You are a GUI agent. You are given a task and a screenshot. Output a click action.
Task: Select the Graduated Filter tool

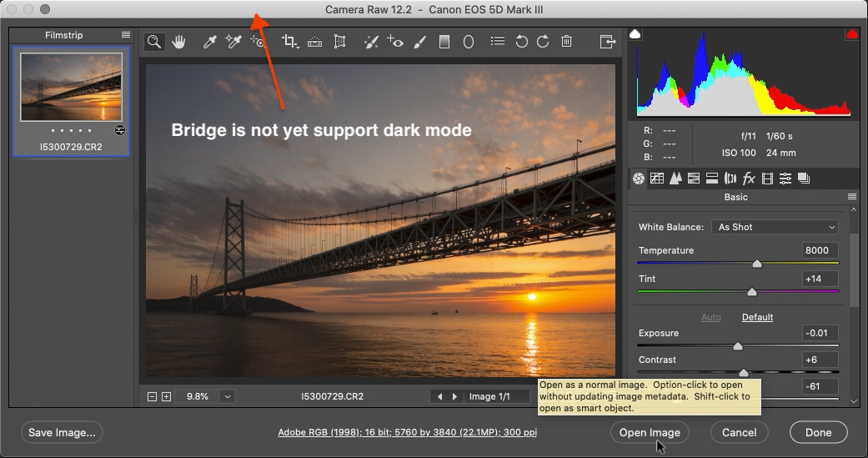(444, 42)
